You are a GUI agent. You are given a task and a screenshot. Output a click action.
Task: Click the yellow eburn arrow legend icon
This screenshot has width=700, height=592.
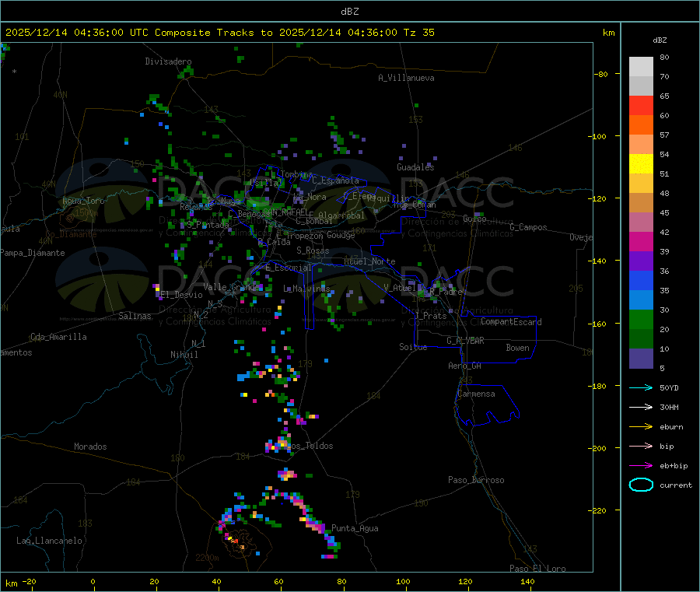click(641, 426)
